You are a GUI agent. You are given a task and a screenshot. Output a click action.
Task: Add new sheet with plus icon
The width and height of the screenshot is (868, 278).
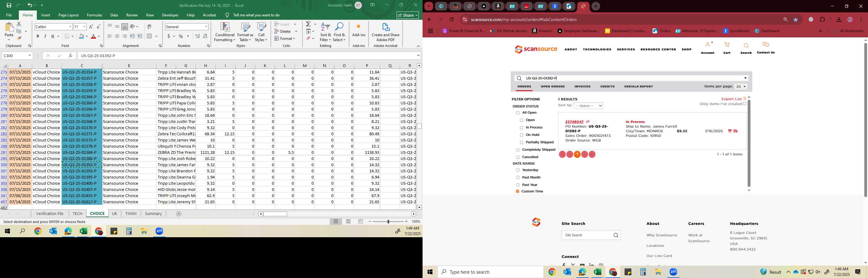[179, 214]
